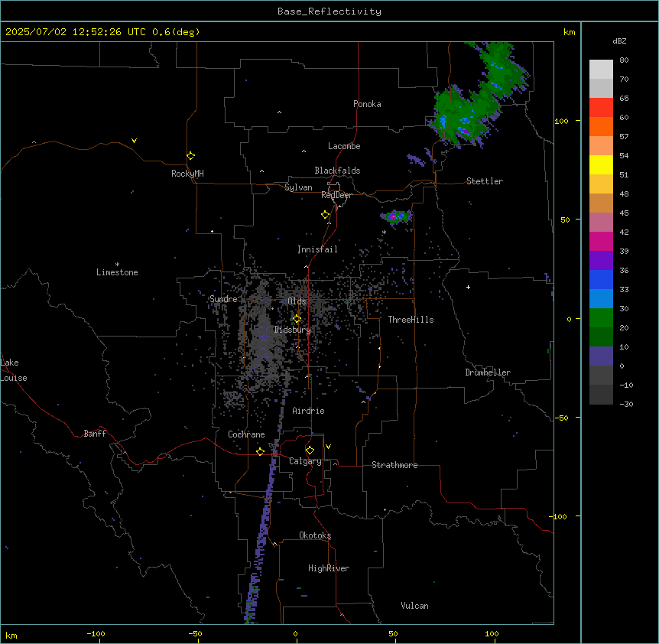Click the Stettler city label

pyautogui.click(x=485, y=181)
